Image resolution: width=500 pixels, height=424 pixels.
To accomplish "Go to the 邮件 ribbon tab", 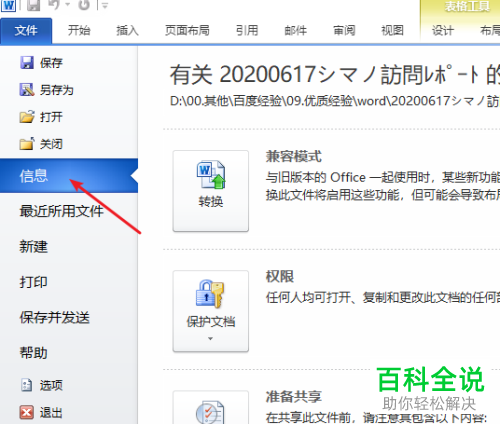I will pos(295,30).
